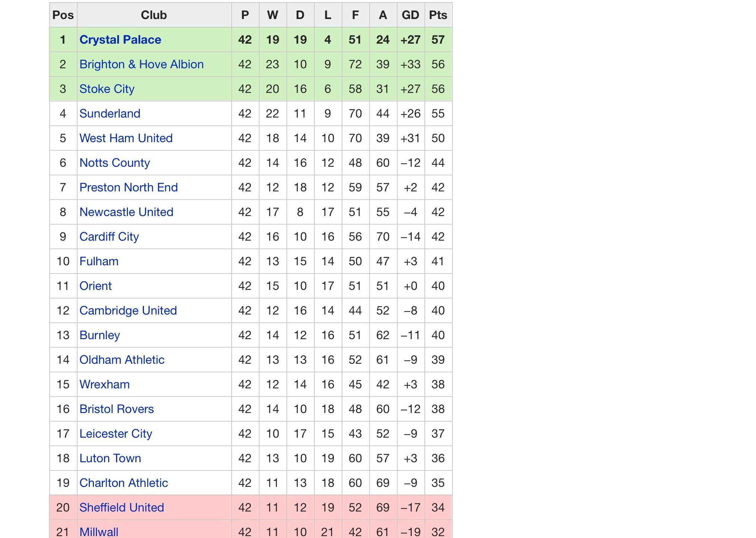Open Brighton & Hove Albion link
Viewport: 756px width, 538px height.
coord(141,64)
